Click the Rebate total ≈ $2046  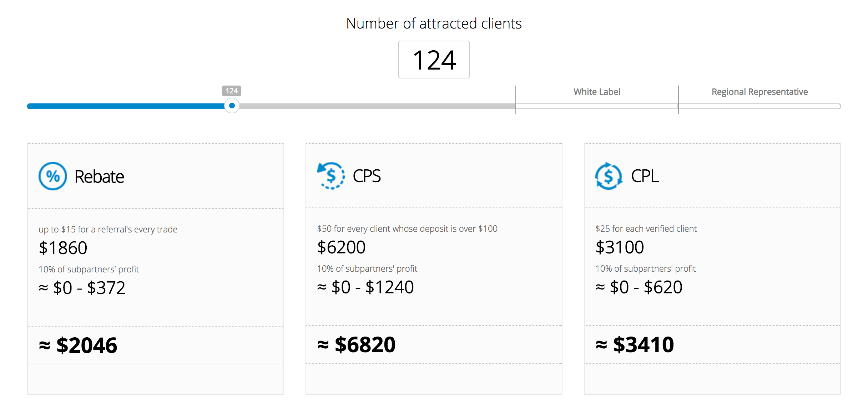coord(78,345)
